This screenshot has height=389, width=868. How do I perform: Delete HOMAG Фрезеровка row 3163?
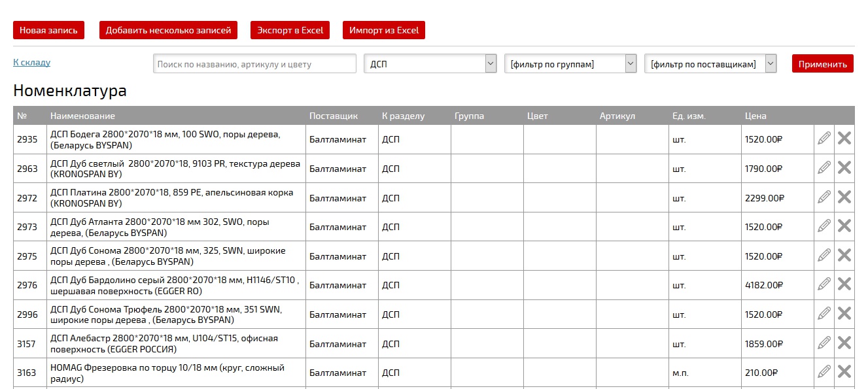(x=844, y=372)
